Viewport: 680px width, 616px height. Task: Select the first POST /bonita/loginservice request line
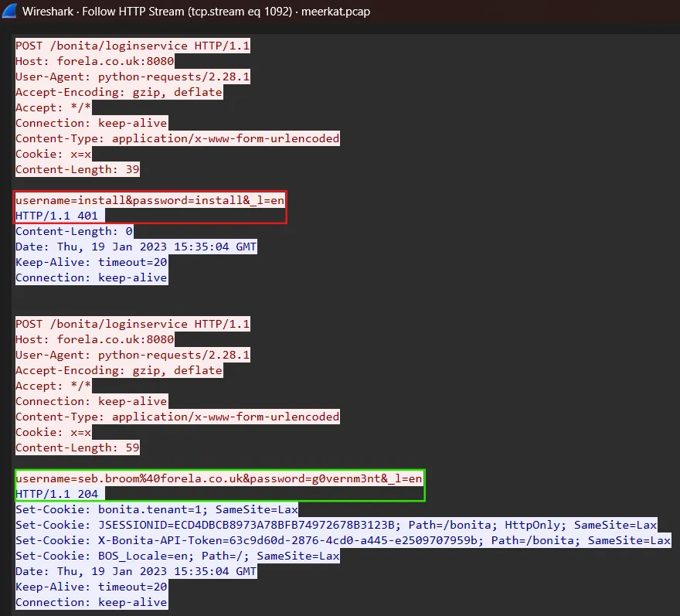pyautogui.click(x=131, y=45)
